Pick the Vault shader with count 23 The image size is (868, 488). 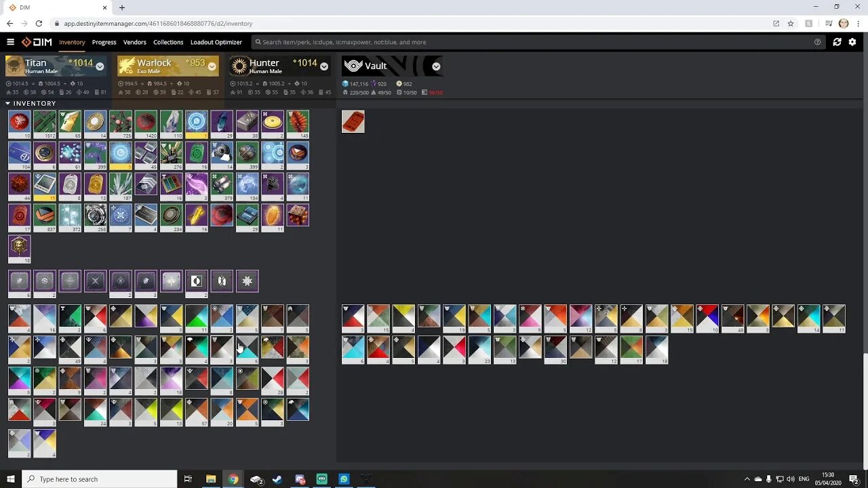[479, 350]
